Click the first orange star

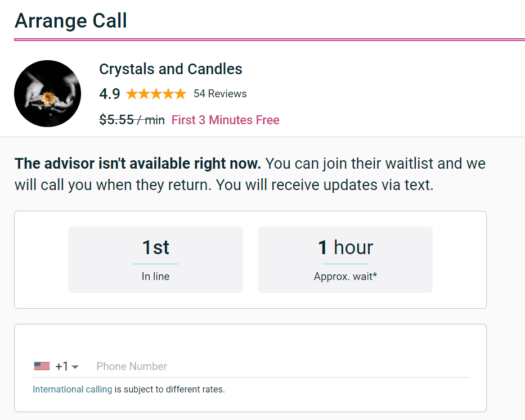point(132,94)
